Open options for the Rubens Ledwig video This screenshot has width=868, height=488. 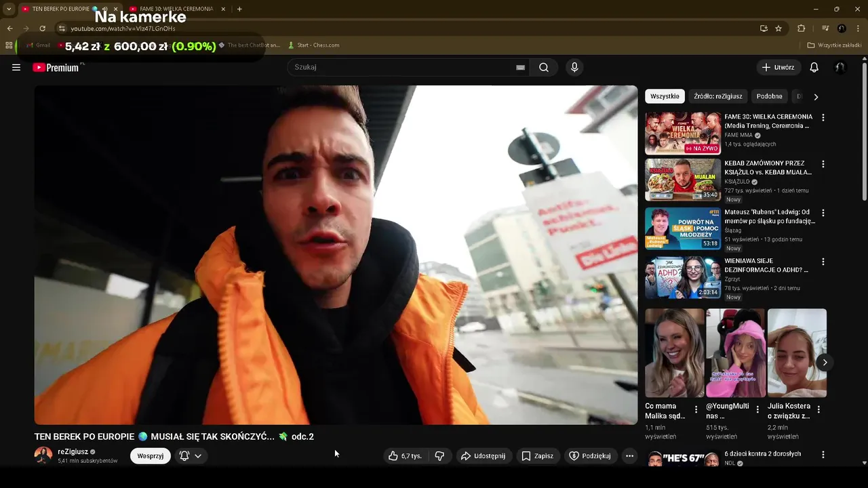(x=823, y=213)
